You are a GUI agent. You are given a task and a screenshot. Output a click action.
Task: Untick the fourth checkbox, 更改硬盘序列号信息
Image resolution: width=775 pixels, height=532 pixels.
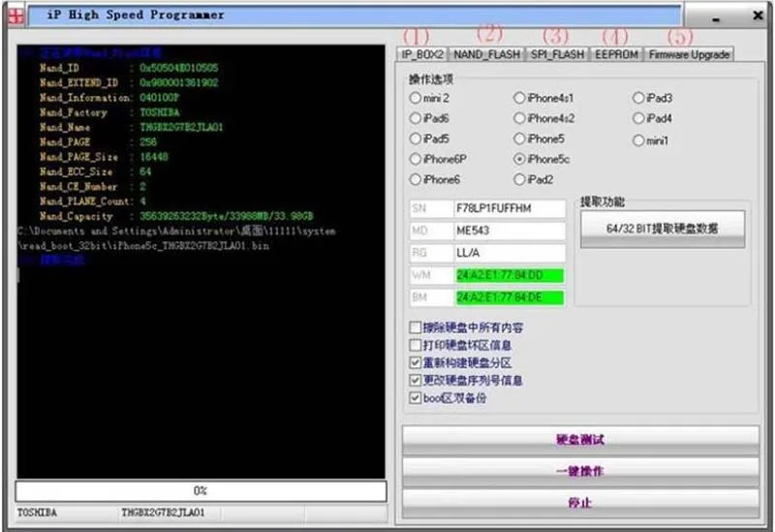click(x=416, y=380)
